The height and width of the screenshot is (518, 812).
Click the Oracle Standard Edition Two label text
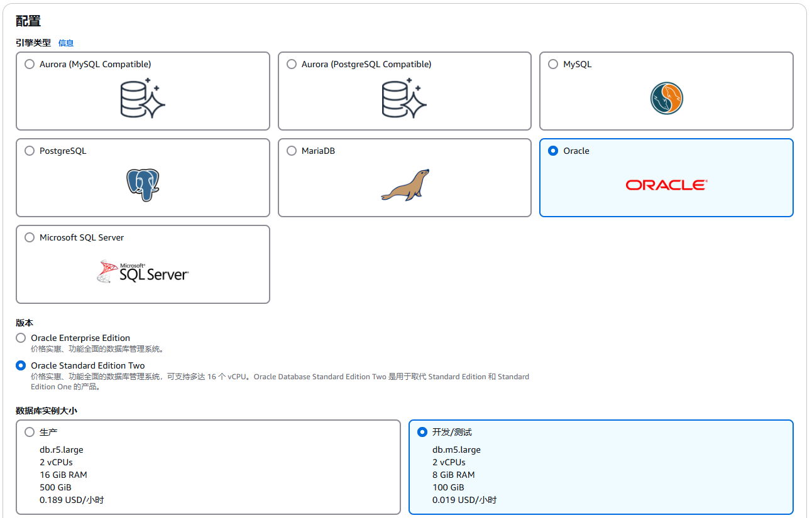coord(88,365)
